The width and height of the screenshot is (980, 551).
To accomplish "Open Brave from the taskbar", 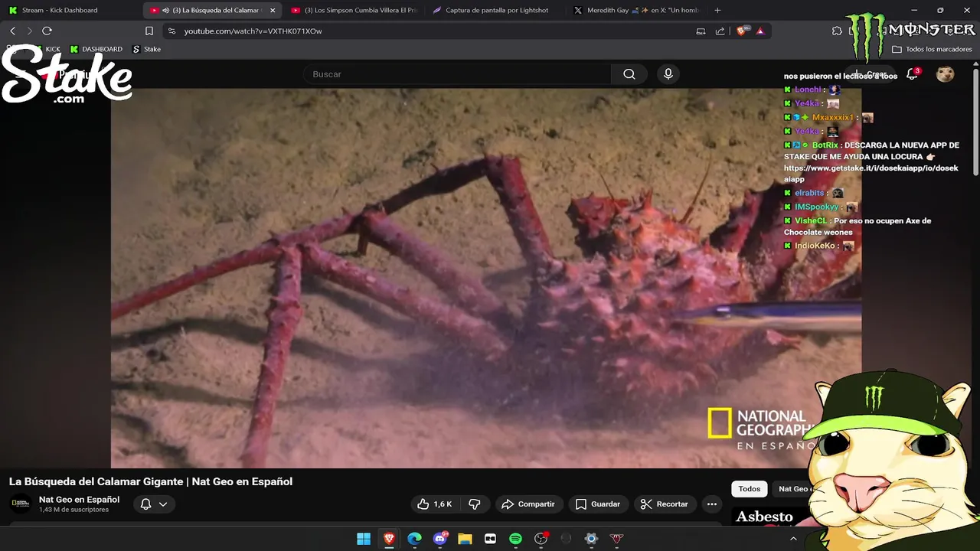I will (389, 539).
